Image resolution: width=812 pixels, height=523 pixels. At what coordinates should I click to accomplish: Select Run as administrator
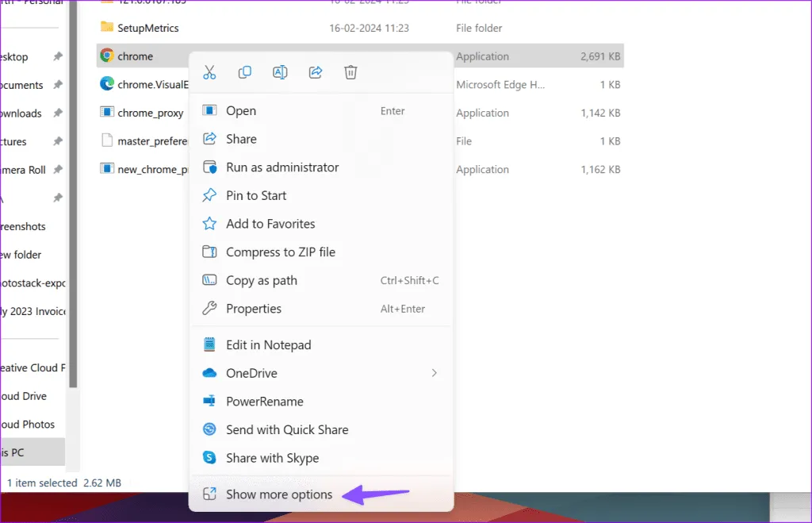pyautogui.click(x=282, y=167)
